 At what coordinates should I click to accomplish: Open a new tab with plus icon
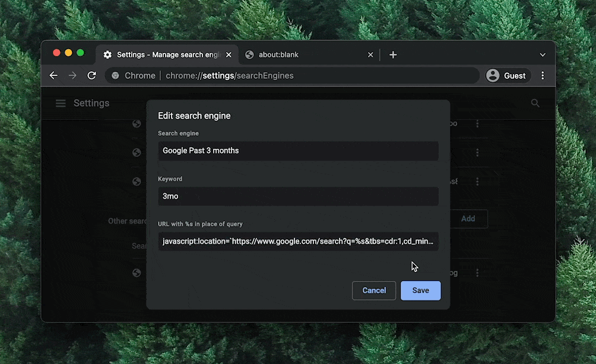[x=393, y=55]
